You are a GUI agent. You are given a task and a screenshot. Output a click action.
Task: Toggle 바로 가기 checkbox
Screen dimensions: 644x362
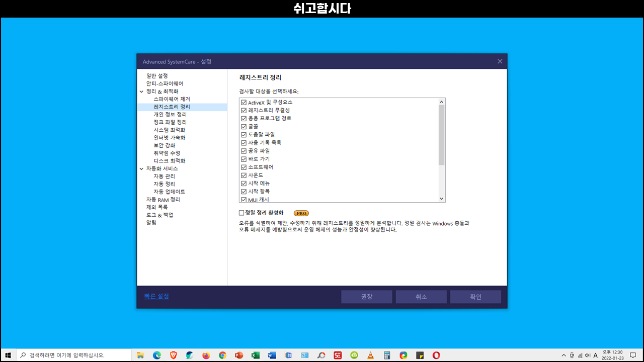(244, 159)
